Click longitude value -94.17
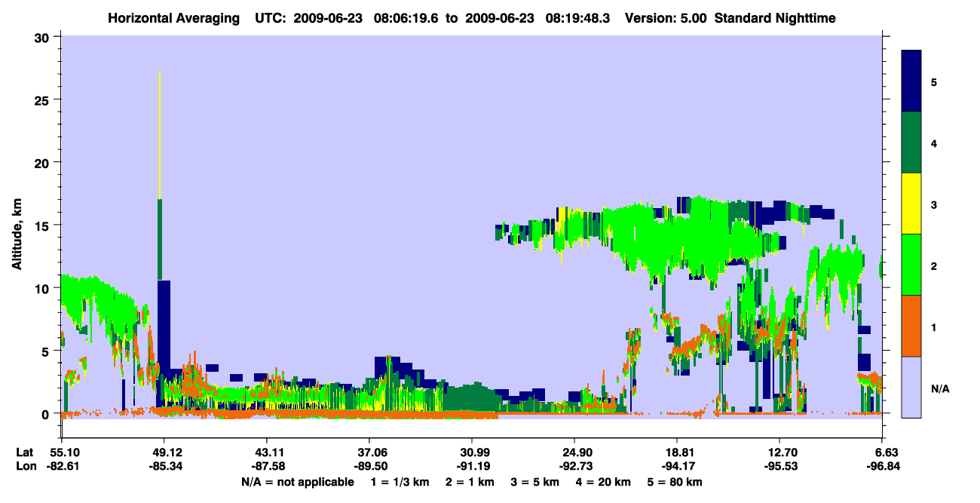This screenshot has width=980, height=503. pyautogui.click(x=678, y=466)
